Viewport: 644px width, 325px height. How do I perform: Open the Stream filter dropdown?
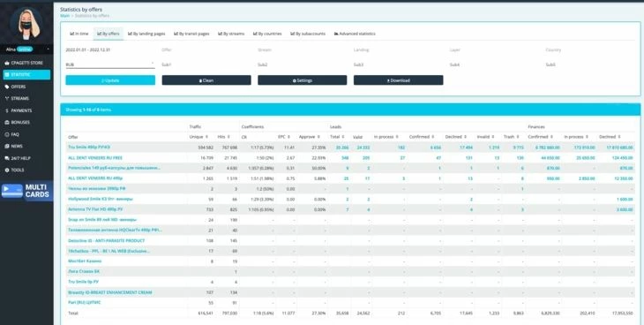point(303,49)
